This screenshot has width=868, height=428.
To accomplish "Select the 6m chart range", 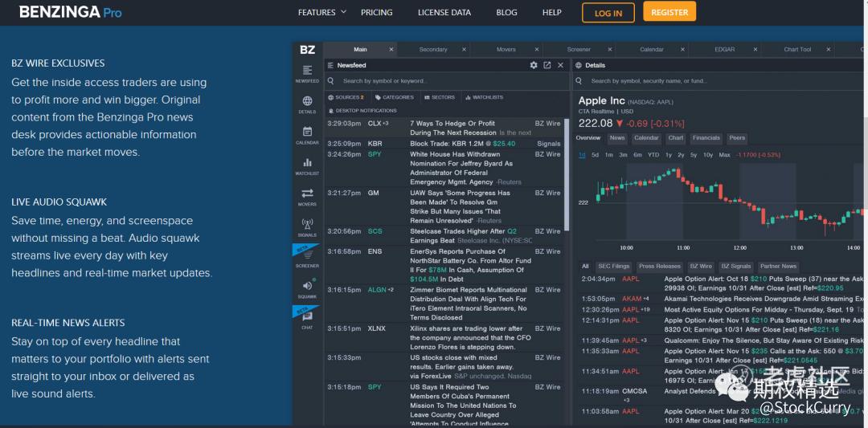I will pos(637,155).
